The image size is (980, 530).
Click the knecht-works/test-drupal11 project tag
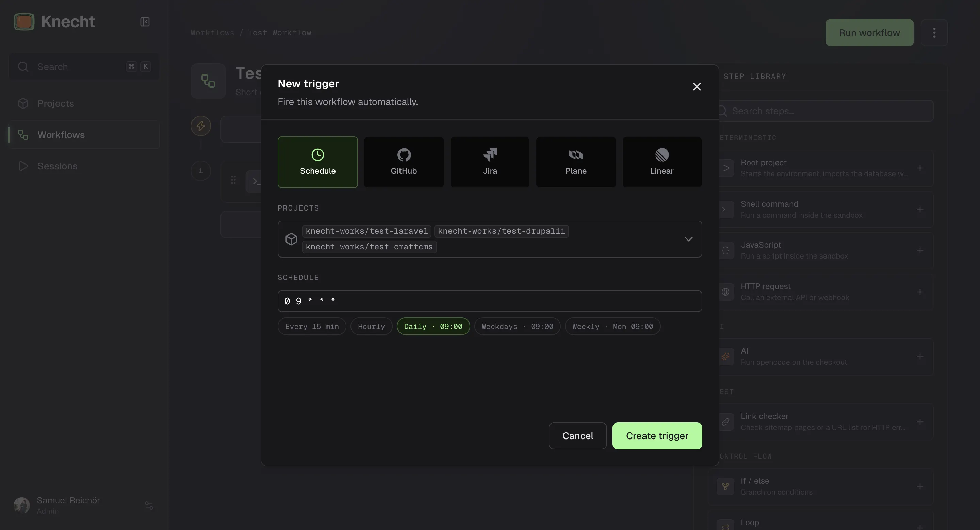502,231
